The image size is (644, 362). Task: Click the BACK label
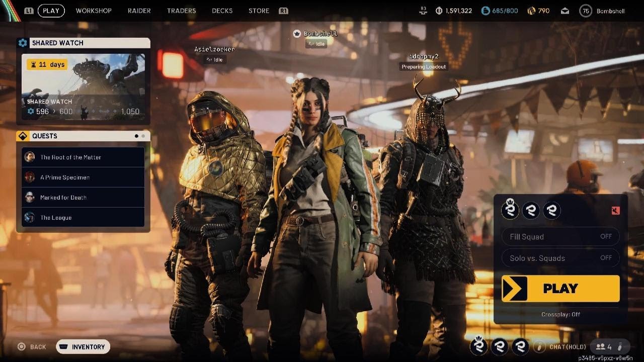(x=38, y=347)
